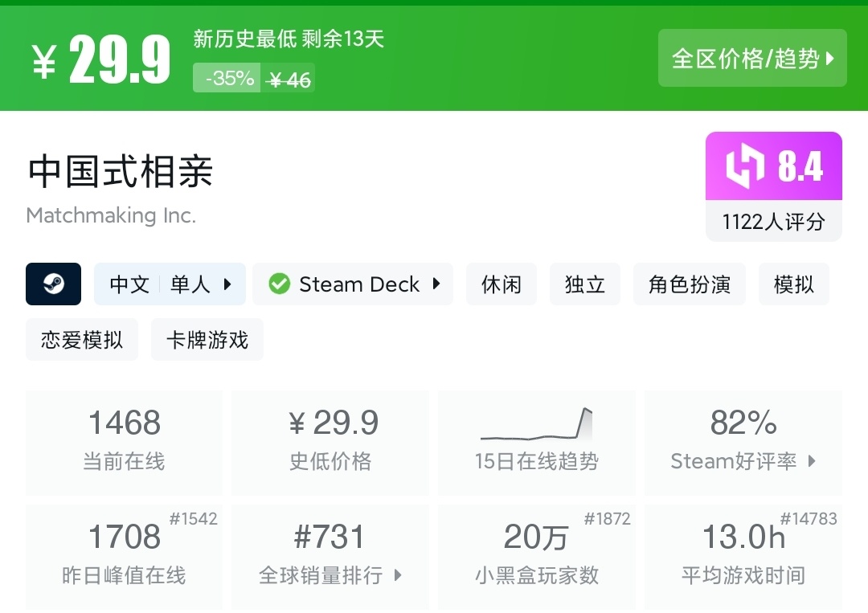Viewport: 868px width, 613px height.
Task: Select the 休闲 tag
Action: click(502, 284)
